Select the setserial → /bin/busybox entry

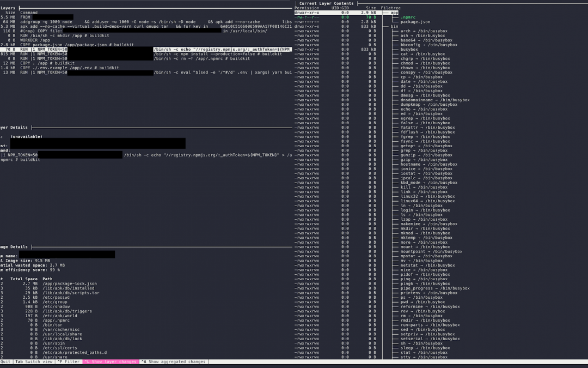coord(430,339)
